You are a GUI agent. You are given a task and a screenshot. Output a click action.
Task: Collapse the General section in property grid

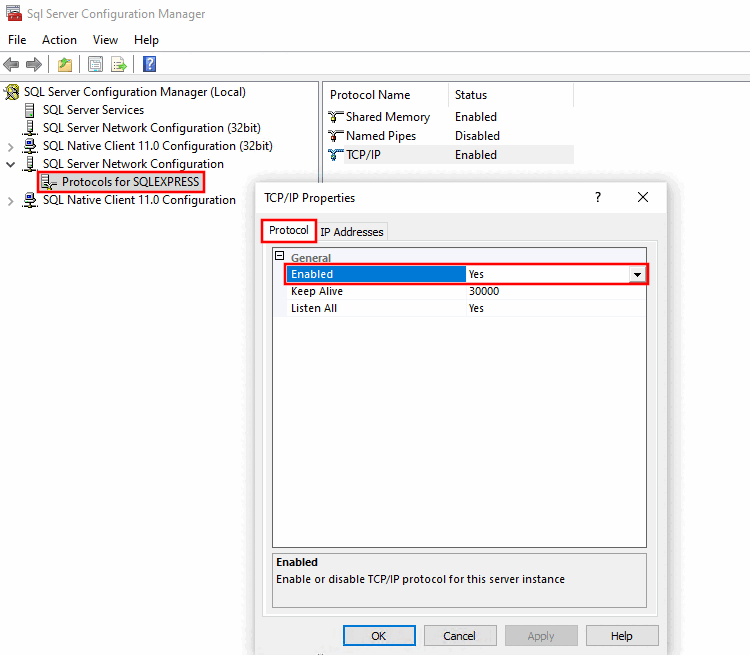pos(280,256)
